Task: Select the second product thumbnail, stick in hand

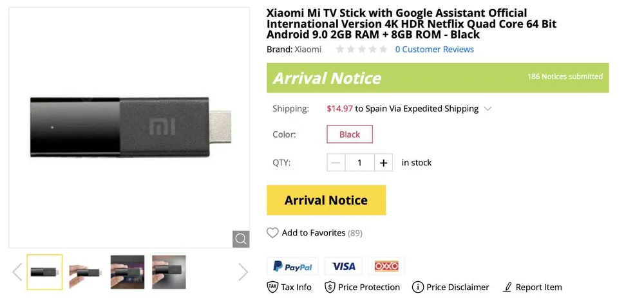Action: click(86, 272)
